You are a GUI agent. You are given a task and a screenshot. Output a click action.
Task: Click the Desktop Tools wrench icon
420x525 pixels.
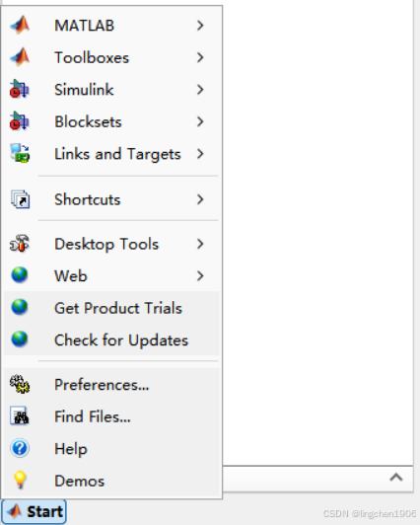point(20,244)
